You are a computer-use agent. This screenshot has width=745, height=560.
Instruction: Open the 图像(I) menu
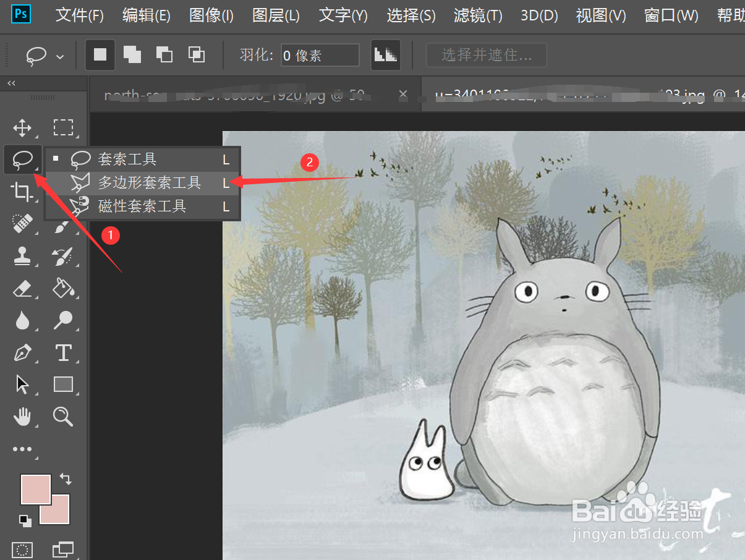click(x=211, y=15)
